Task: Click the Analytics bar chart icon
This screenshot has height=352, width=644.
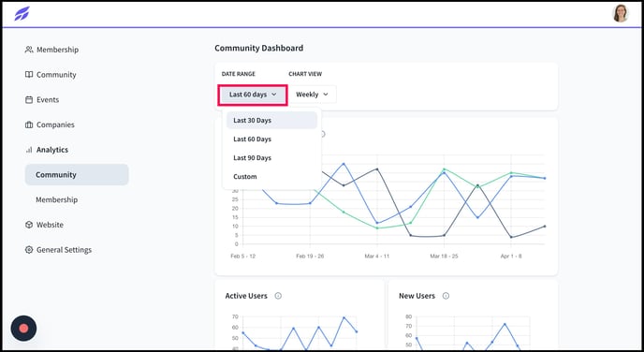Action: (29, 150)
